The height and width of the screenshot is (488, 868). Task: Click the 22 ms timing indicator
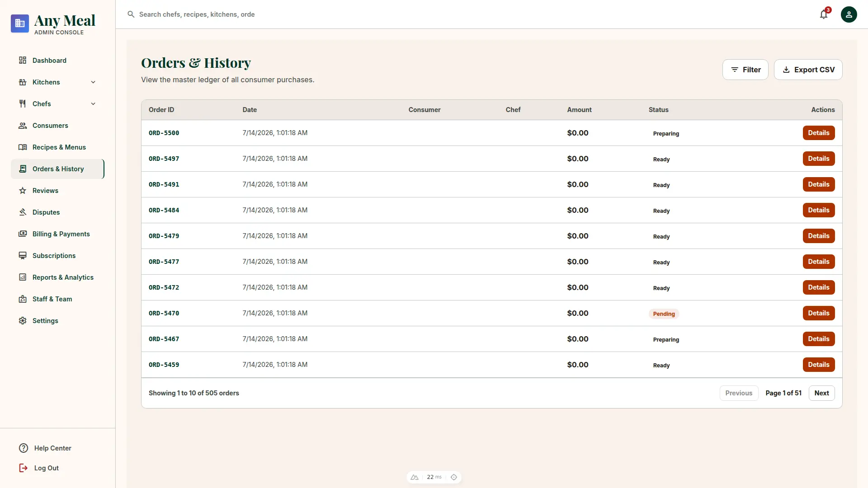tap(434, 477)
